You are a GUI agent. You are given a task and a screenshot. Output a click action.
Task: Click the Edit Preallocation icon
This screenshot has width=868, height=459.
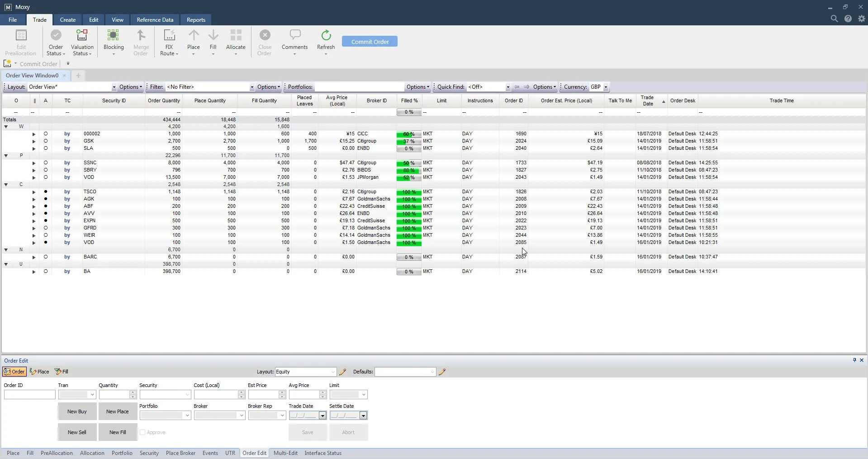pyautogui.click(x=21, y=42)
